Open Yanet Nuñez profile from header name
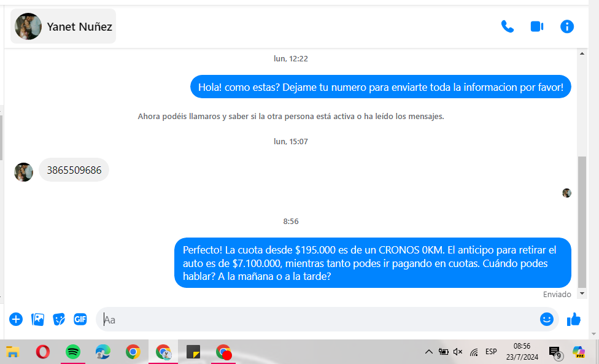 (x=79, y=27)
